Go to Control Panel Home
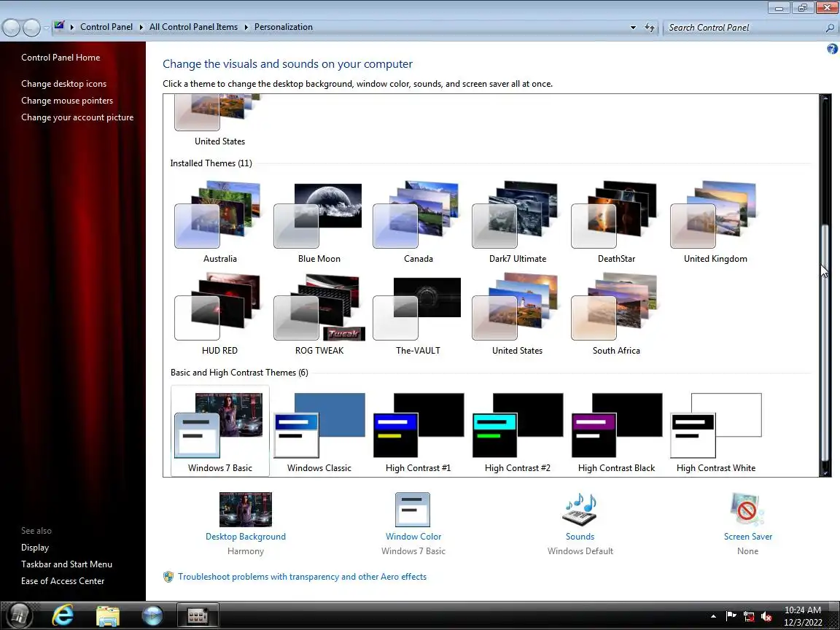Viewport: 840px width, 630px height. (61, 58)
